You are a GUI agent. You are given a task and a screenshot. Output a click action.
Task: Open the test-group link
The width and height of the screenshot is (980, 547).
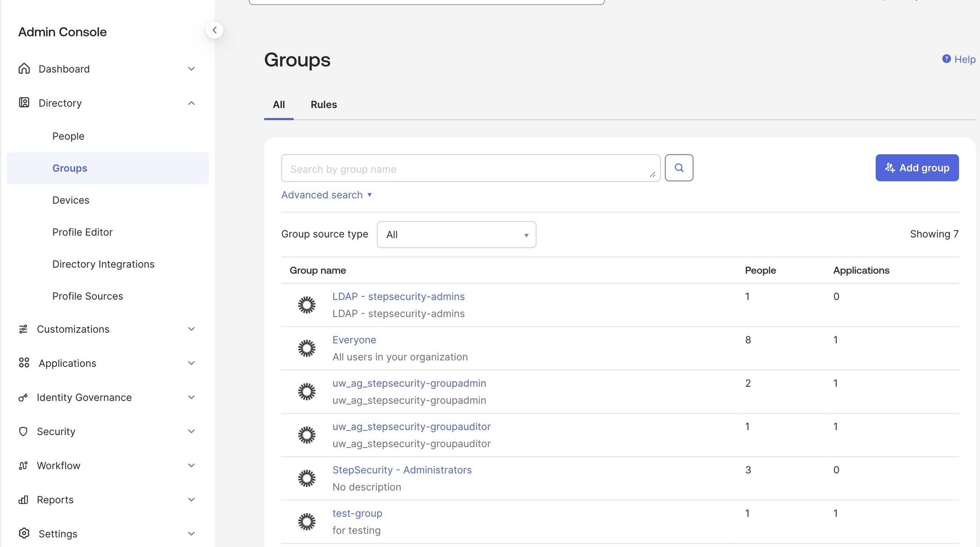(x=357, y=513)
